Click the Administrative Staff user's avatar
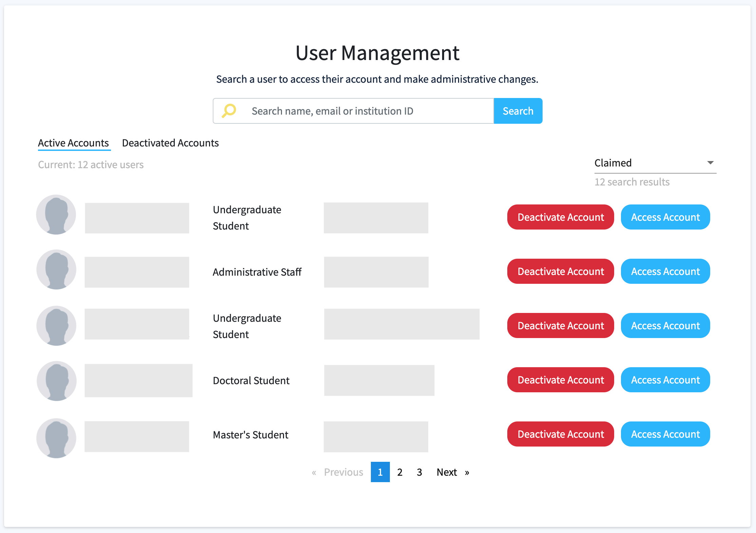 pyautogui.click(x=56, y=270)
